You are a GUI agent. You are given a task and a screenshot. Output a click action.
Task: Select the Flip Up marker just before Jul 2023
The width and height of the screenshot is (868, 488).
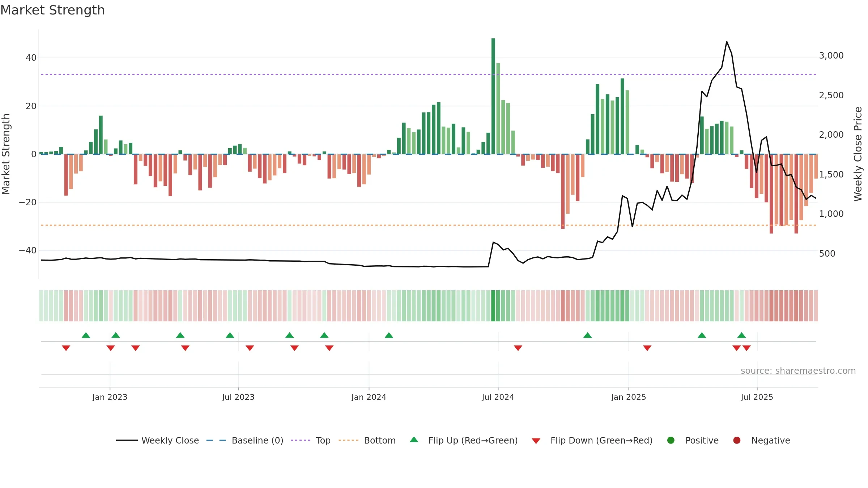pos(230,335)
